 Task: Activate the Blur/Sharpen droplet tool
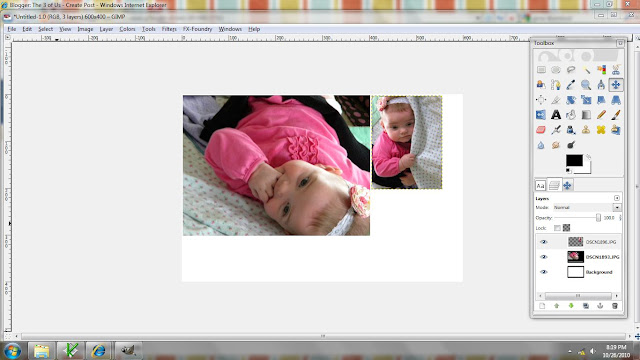[541, 145]
